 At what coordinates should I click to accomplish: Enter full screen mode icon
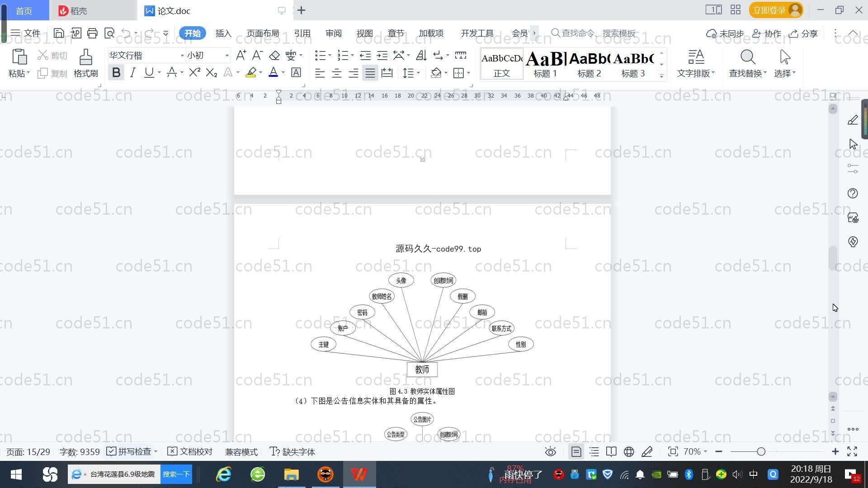(852, 451)
